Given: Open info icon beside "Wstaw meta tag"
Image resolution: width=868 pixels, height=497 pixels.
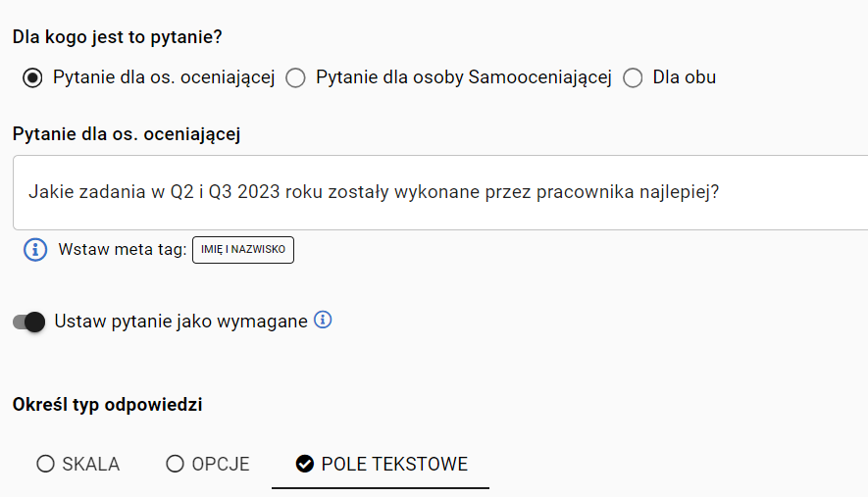Looking at the screenshot, I should pyautogui.click(x=35, y=250).
